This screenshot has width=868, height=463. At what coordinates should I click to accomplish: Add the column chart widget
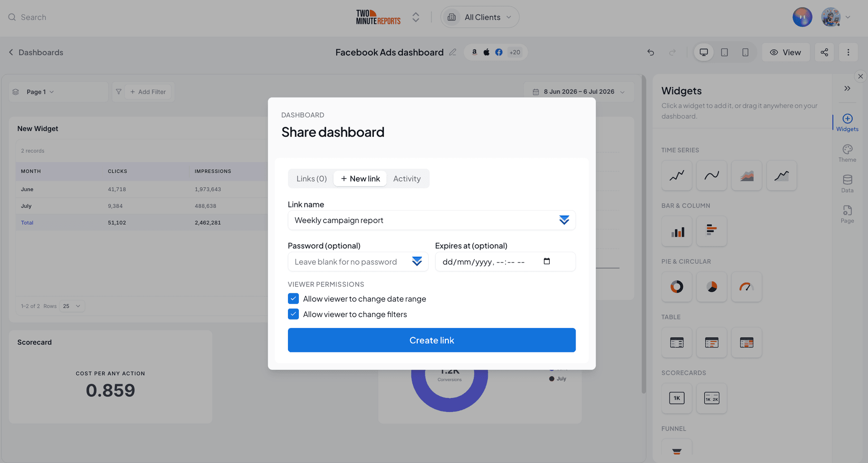[x=676, y=231]
